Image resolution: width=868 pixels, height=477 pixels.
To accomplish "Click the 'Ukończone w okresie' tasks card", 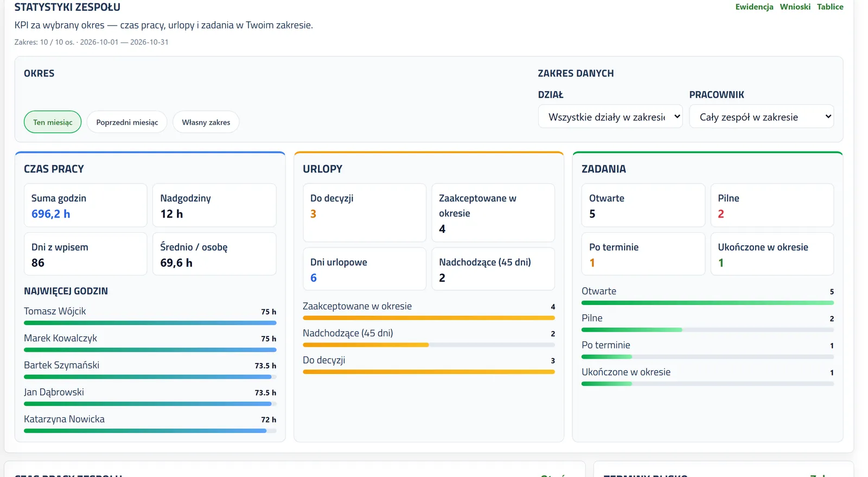I will (772, 255).
